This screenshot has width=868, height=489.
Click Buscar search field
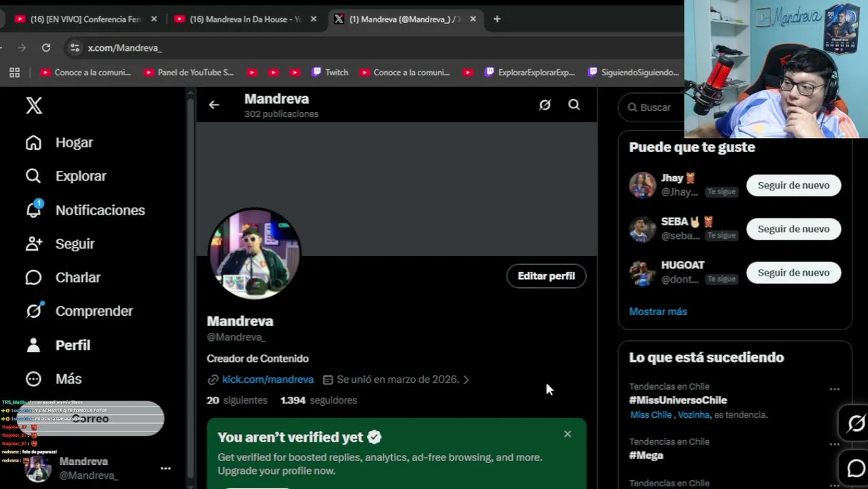pyautogui.click(x=652, y=107)
